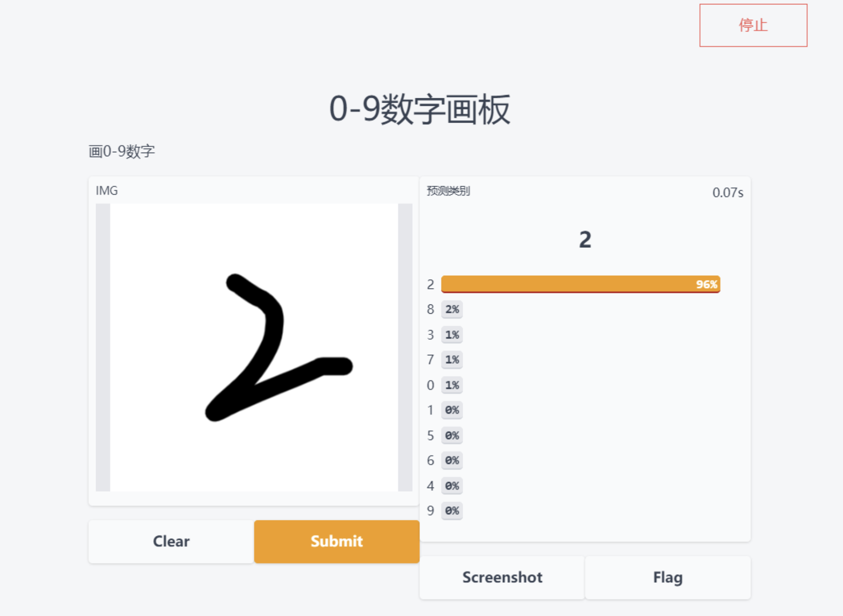Click the 0% badge for digit 6
The image size is (843, 616).
pyautogui.click(x=452, y=461)
